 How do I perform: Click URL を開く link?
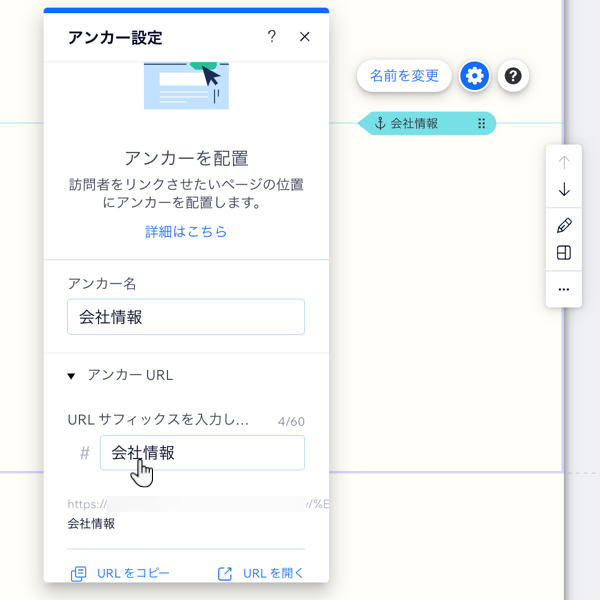(273, 573)
